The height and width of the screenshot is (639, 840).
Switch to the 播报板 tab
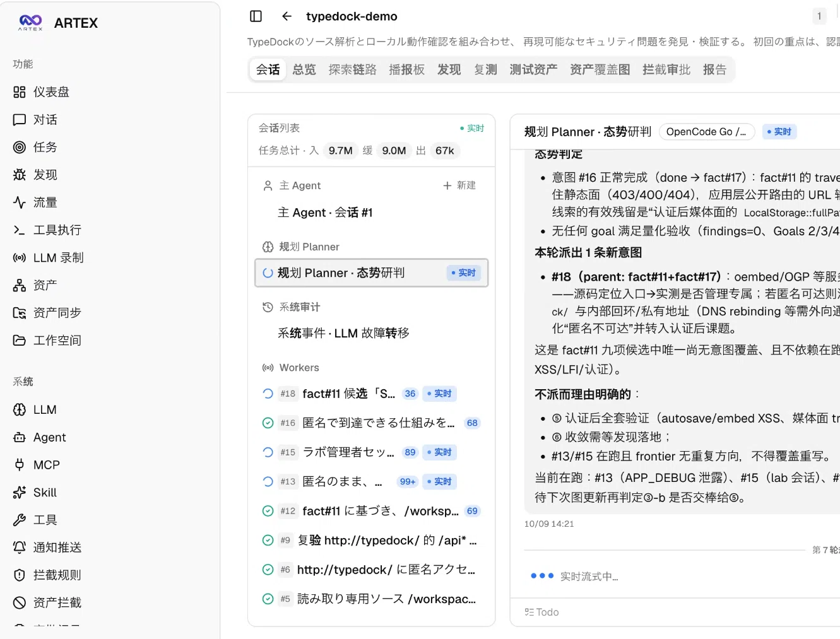(406, 69)
